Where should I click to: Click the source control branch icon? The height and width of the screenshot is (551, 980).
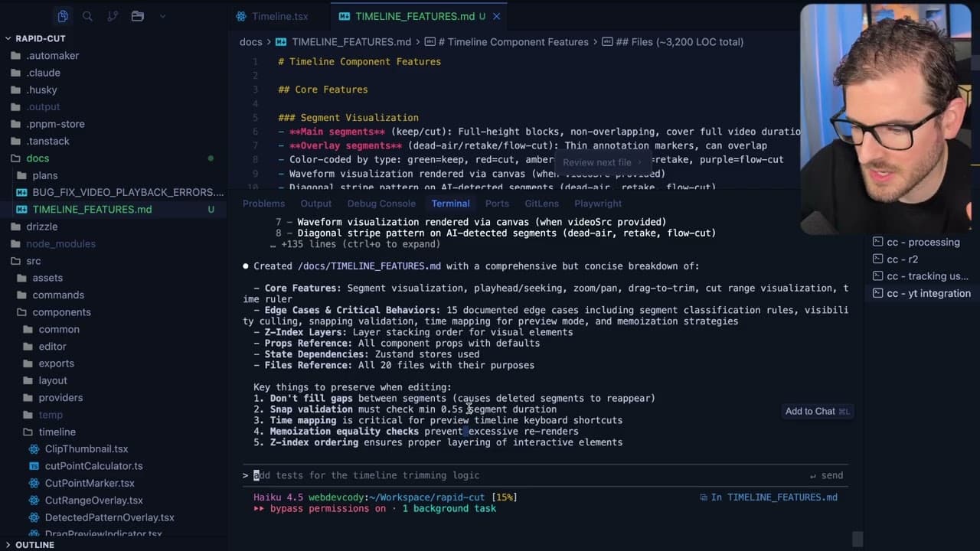point(113,15)
